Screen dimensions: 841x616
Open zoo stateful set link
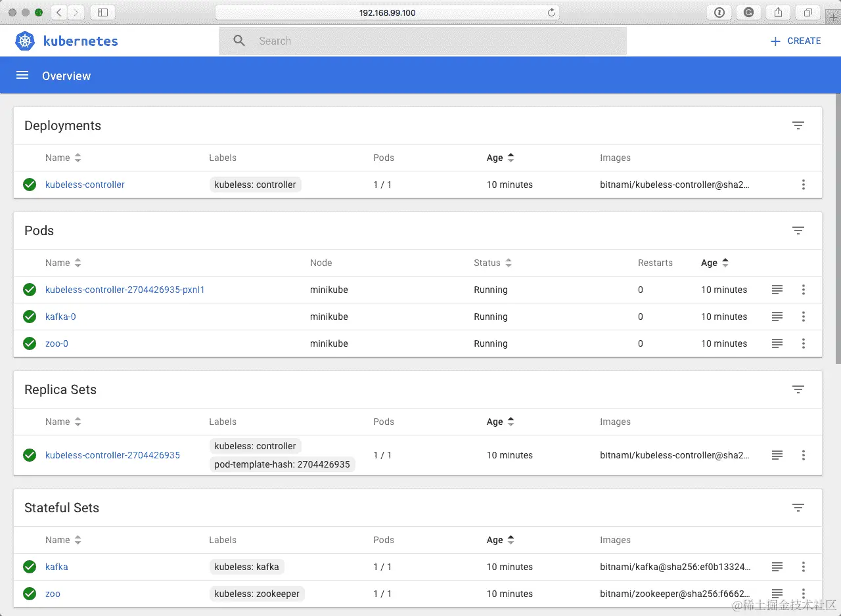click(x=53, y=594)
